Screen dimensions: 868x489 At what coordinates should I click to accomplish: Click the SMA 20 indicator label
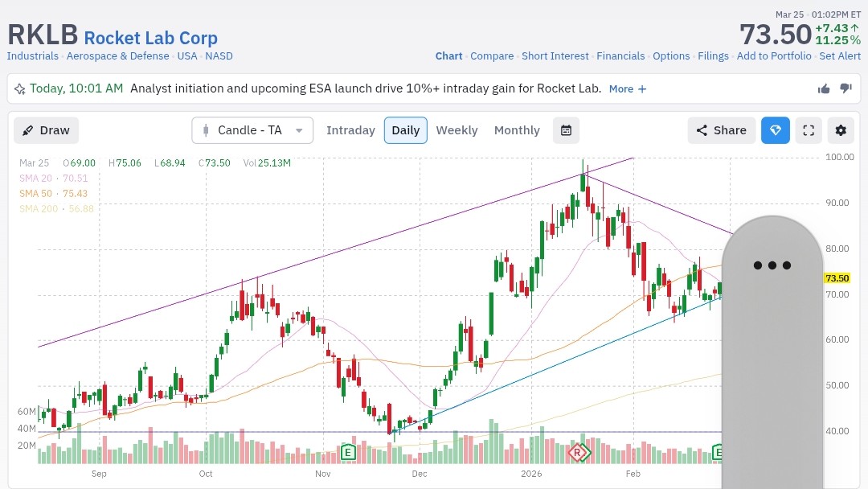(x=54, y=179)
